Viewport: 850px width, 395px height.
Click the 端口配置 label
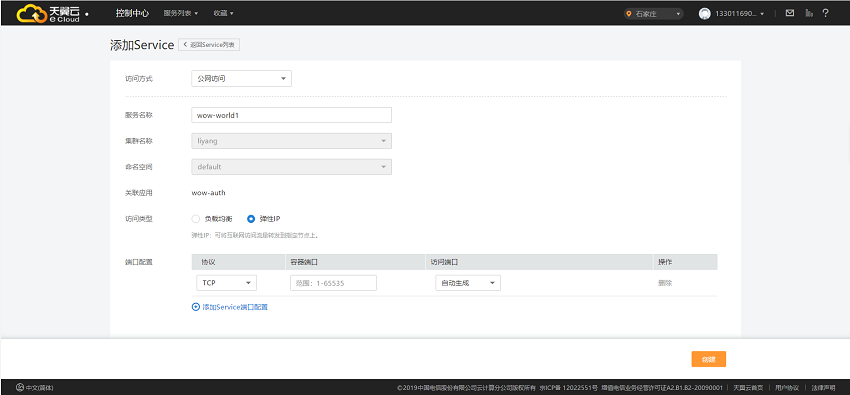pyautogui.click(x=139, y=262)
